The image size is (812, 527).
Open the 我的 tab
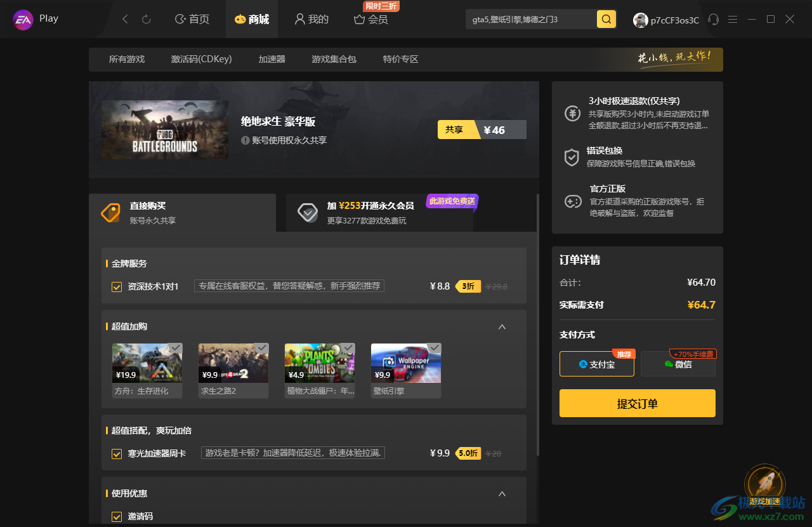pos(311,19)
